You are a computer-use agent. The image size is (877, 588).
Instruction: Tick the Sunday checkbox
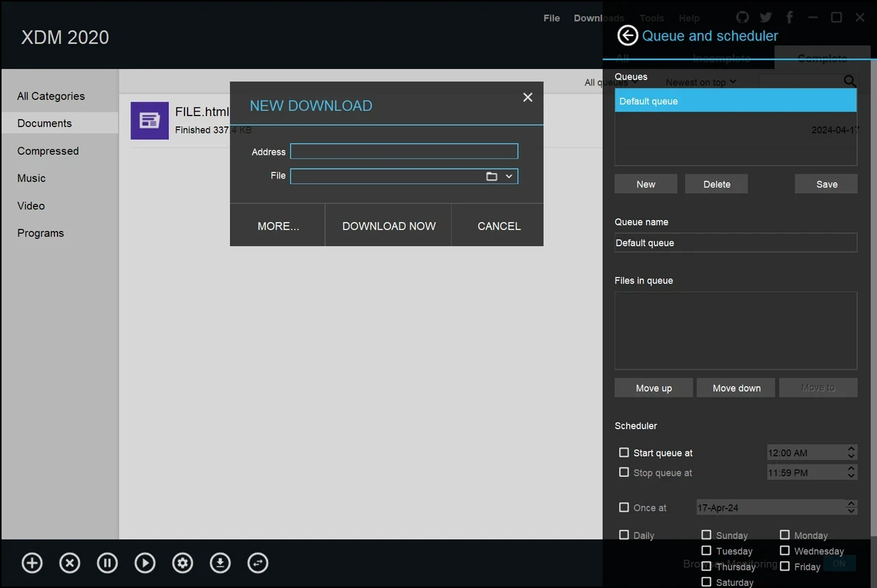click(706, 535)
